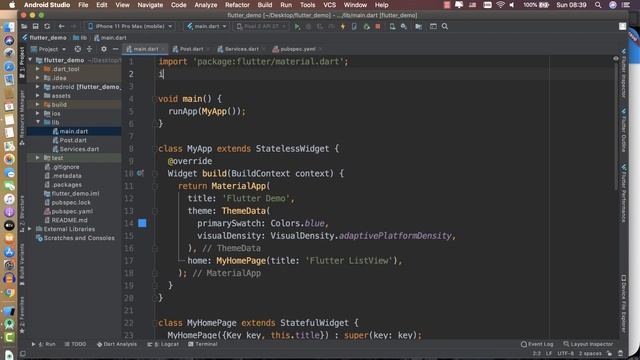Open the TODO tool window button
Image resolution: width=640 pixels, height=360 pixels.
pos(76,344)
